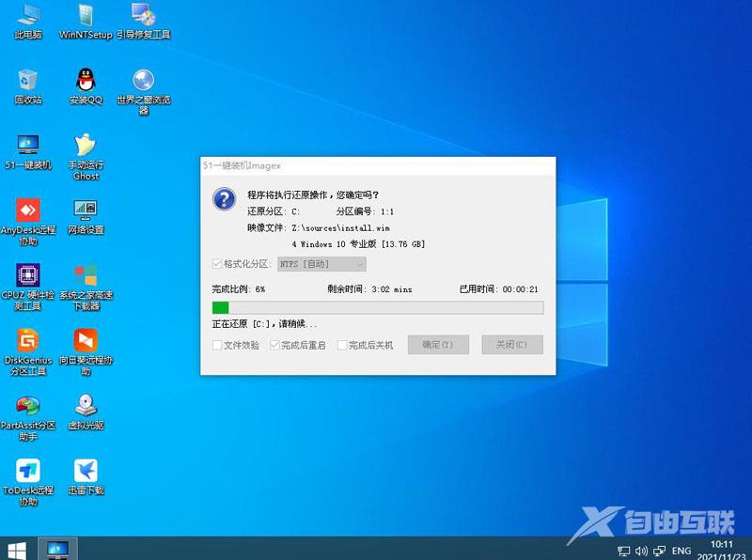Click the 正在还原 [C:] status text

point(265,324)
